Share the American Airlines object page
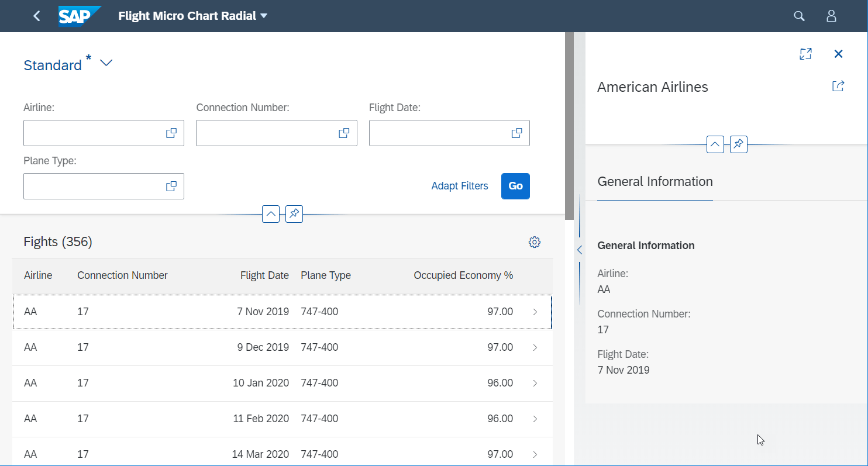The height and width of the screenshot is (466, 868). pyautogui.click(x=838, y=85)
